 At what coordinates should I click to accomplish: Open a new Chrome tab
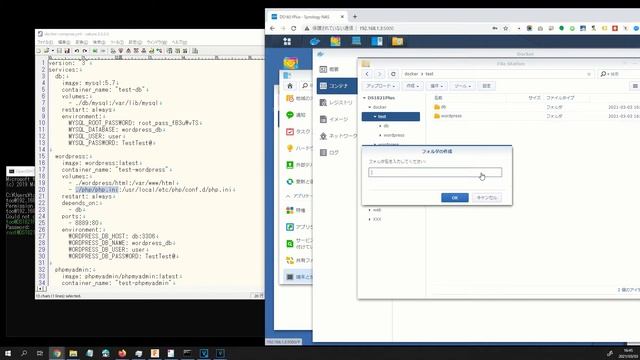(x=355, y=17)
